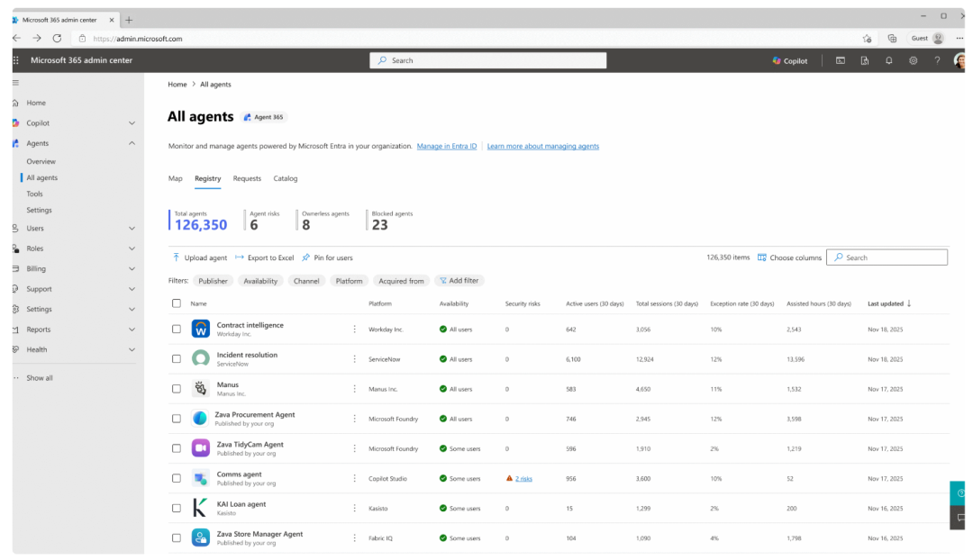The width and height of the screenshot is (973, 560).
Task: Check the Manus row checkbox
Action: (177, 389)
